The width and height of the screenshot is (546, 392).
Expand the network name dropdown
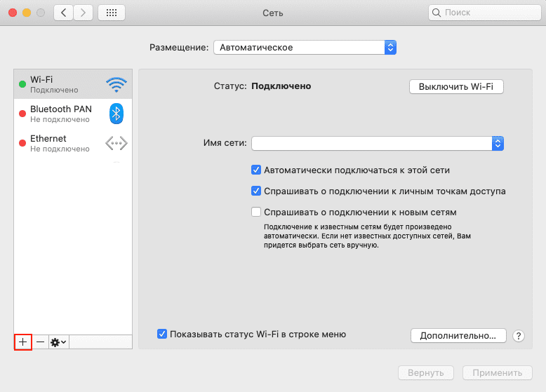point(498,143)
